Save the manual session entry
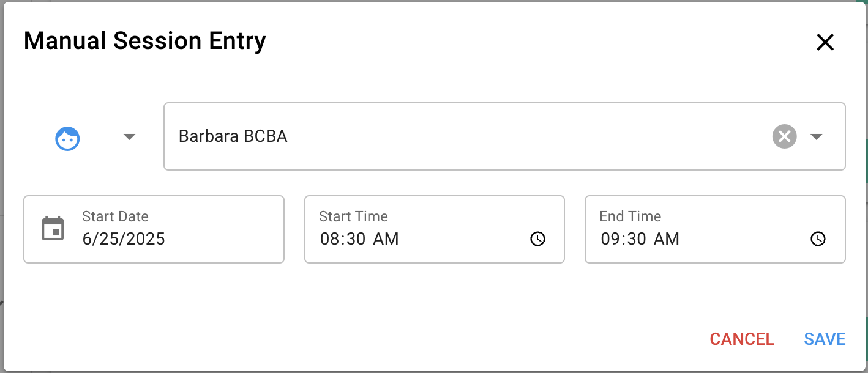 pyautogui.click(x=825, y=339)
